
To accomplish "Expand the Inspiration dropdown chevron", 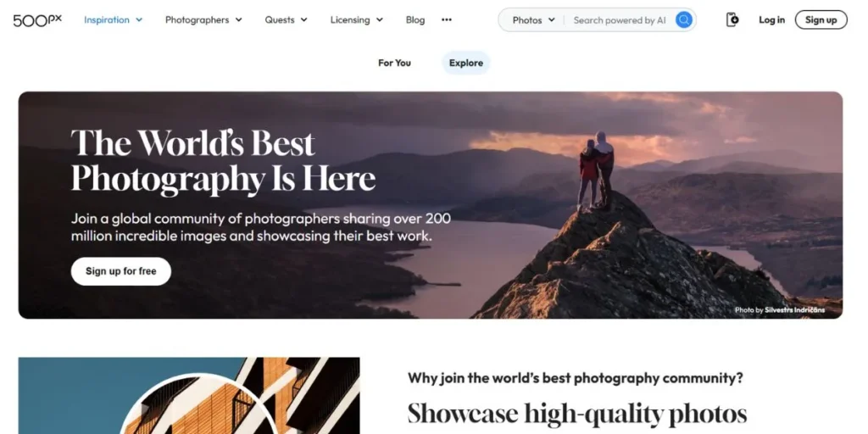I will click(139, 20).
